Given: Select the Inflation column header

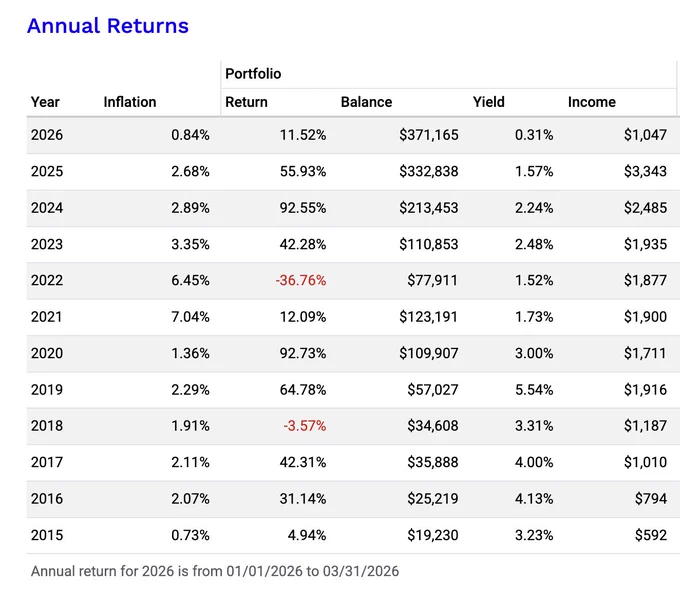Looking at the screenshot, I should 130,102.
